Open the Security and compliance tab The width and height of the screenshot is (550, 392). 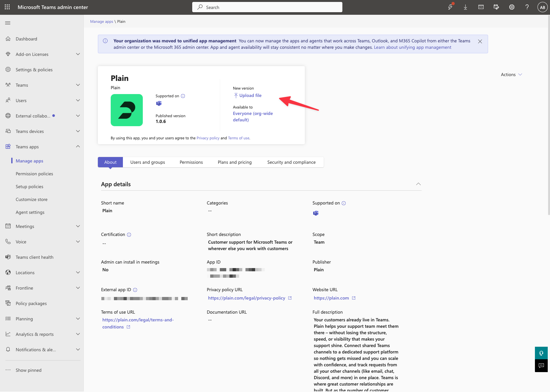click(291, 162)
